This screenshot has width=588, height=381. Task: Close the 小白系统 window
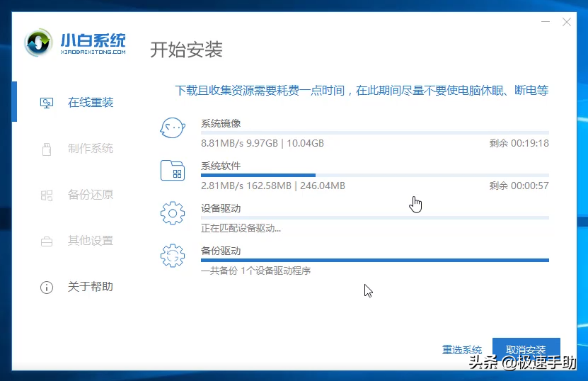tap(567, 22)
